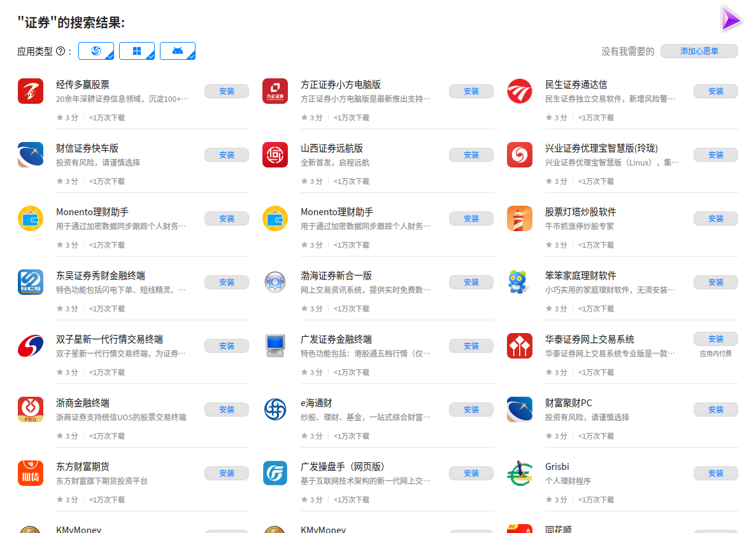Viewport: 756px width, 533px height.
Task: Open the 股票灯塔炒股软件 lighthouse icon
Action: (x=519, y=218)
